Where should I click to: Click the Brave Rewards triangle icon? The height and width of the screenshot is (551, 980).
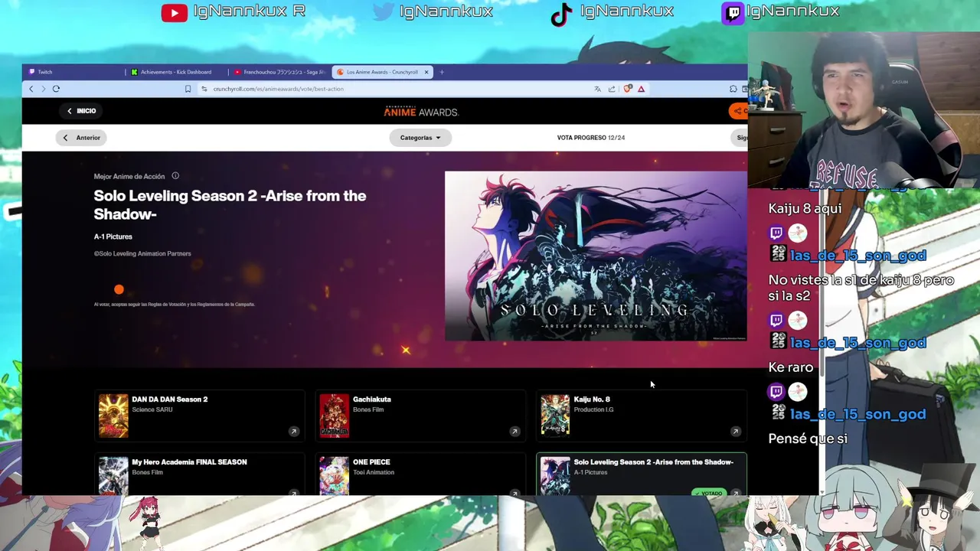641,89
